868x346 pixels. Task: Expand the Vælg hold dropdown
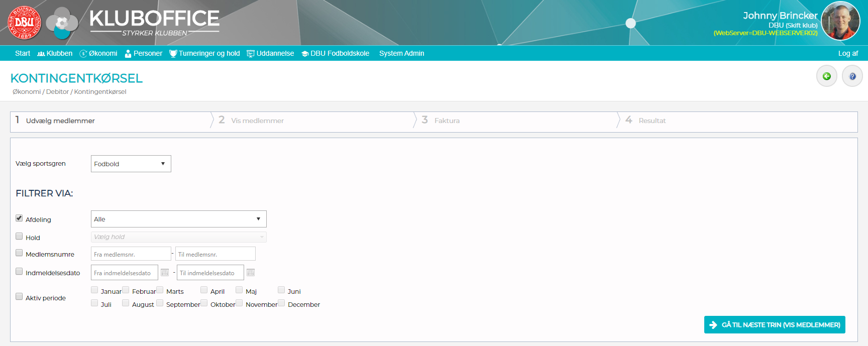178,237
